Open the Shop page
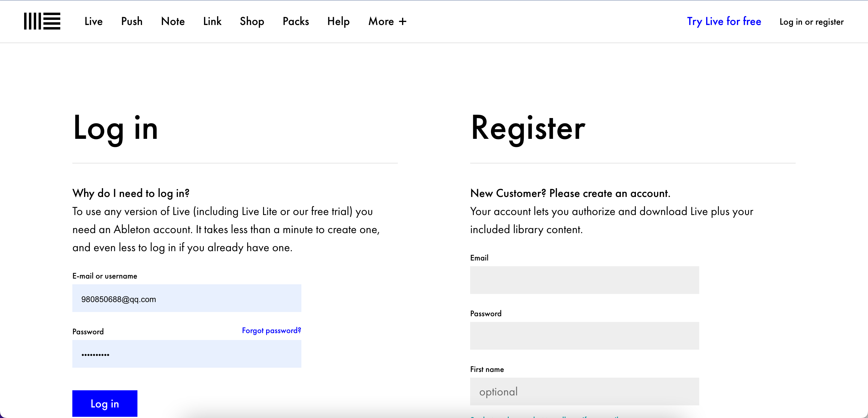 [252, 22]
